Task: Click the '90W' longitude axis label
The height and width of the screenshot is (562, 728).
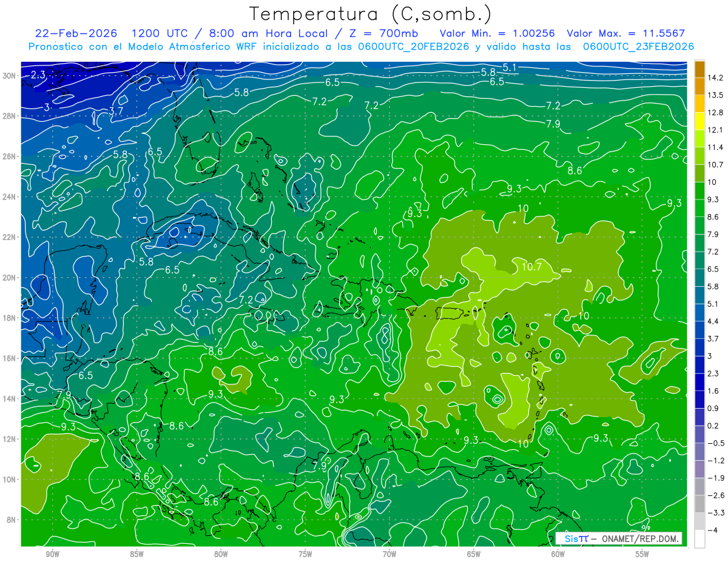Action: (53, 554)
